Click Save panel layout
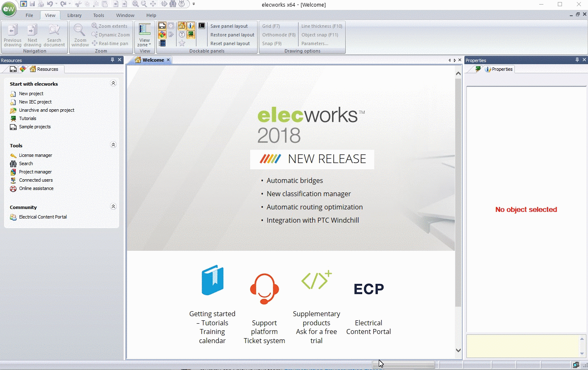The height and width of the screenshot is (370, 588). point(229,26)
